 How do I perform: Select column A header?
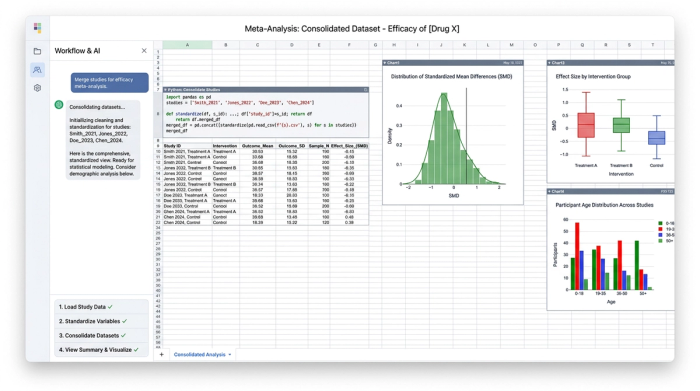click(188, 45)
